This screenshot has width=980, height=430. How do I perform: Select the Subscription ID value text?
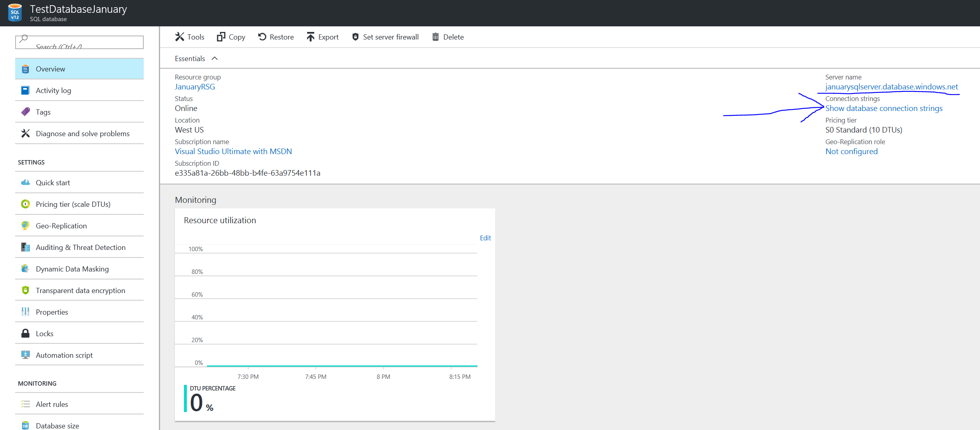247,173
